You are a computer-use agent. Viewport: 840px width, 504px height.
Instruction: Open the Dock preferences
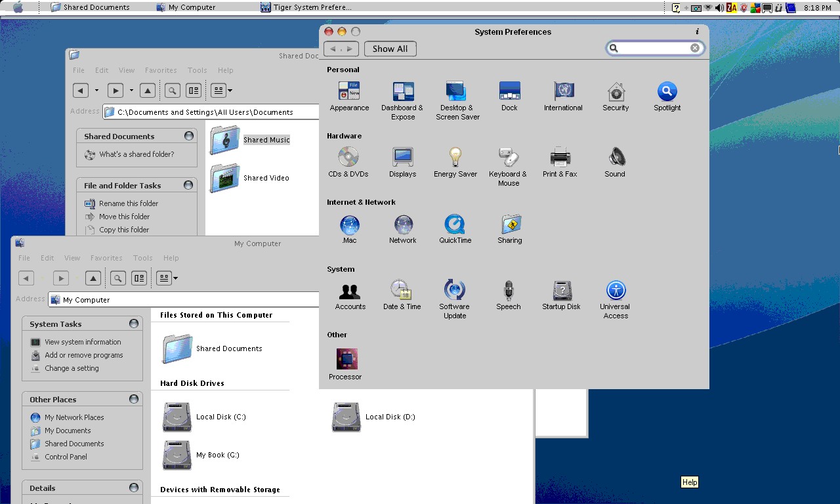pos(509,96)
